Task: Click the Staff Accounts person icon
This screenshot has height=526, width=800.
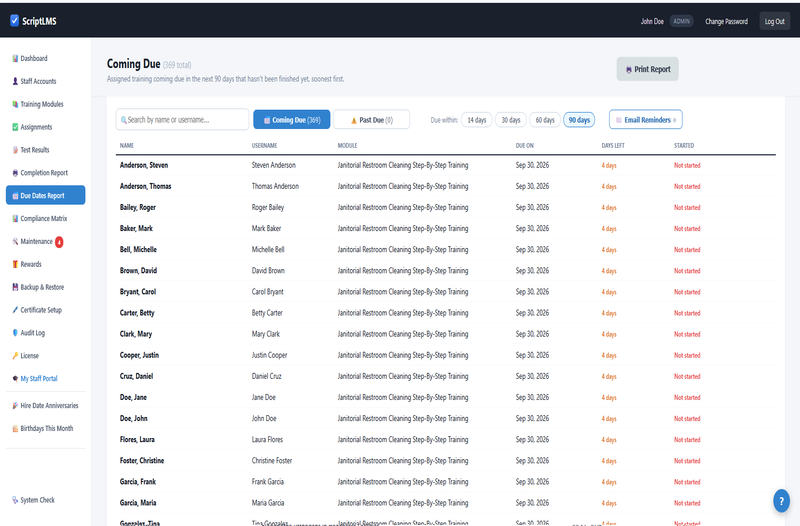Action: (15, 81)
